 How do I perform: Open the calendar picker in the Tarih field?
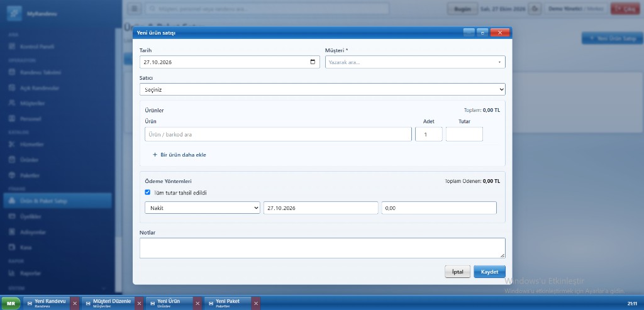[313, 62]
